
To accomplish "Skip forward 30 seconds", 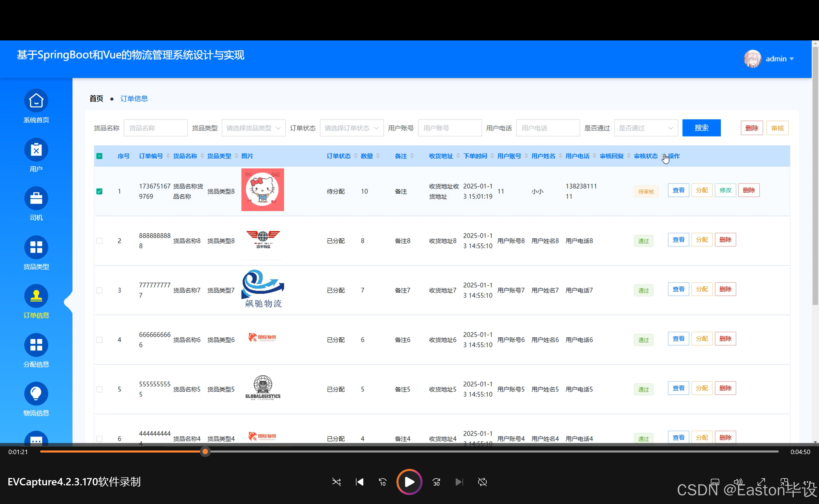I will pos(436,482).
